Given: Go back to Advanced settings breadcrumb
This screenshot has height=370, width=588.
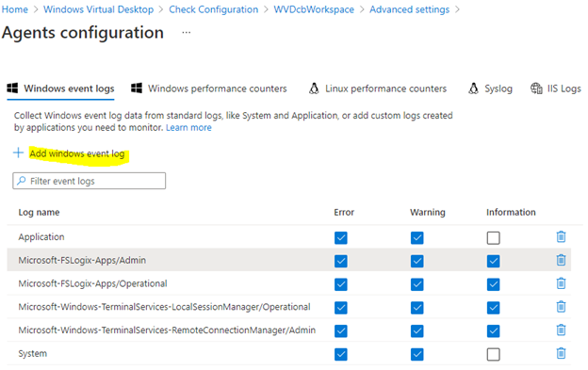Looking at the screenshot, I should pos(409,9).
